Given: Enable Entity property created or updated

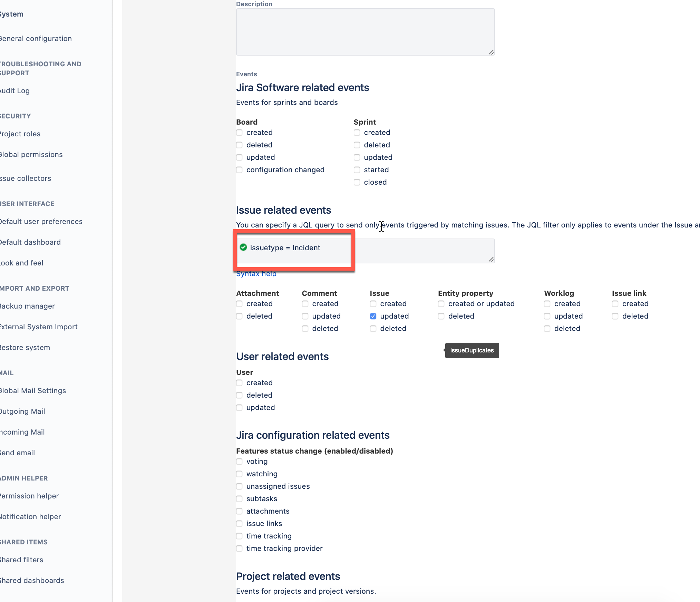Looking at the screenshot, I should [x=441, y=304].
